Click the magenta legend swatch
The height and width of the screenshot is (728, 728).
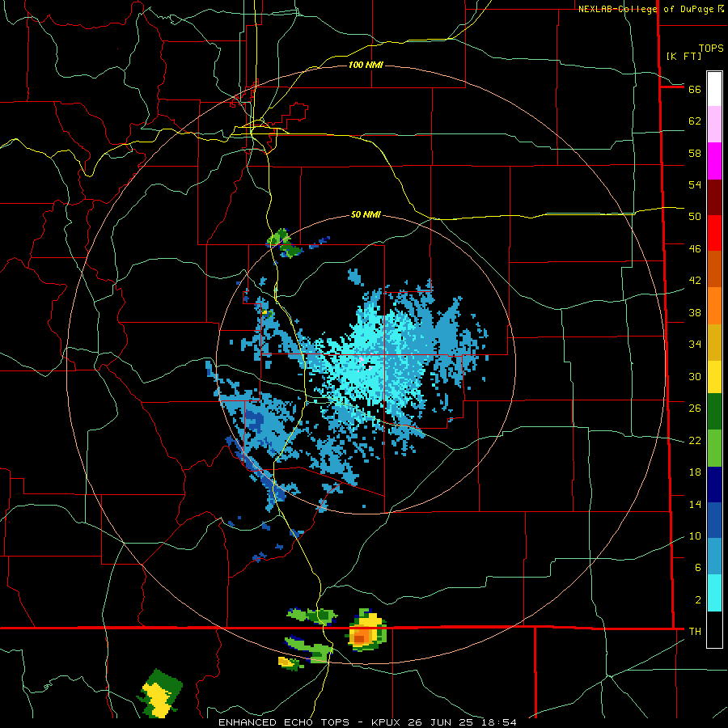[714, 161]
